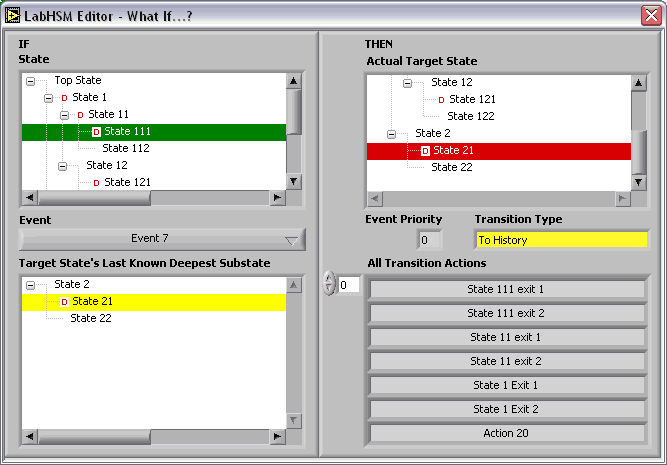Collapse the Top State tree node

pyautogui.click(x=31, y=81)
